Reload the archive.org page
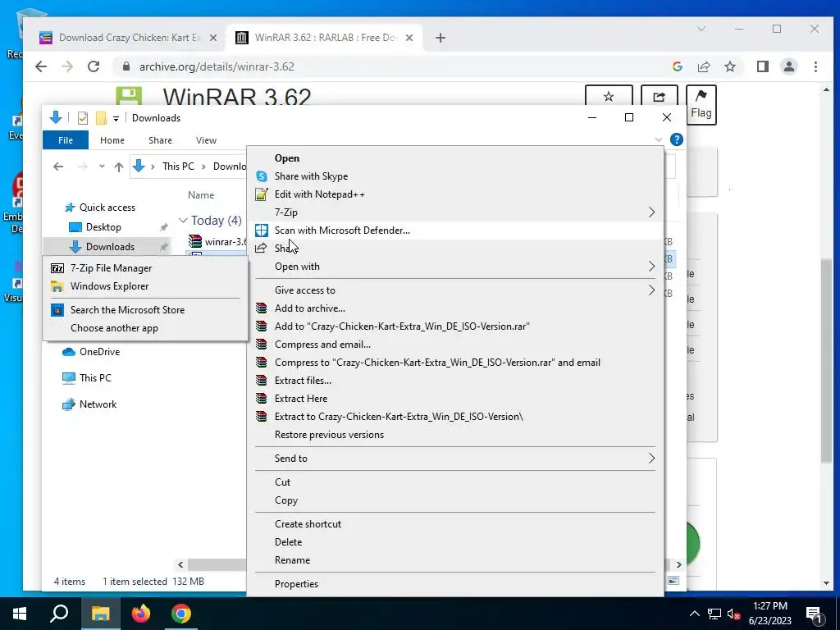Viewport: 840px width, 630px height. click(94, 66)
